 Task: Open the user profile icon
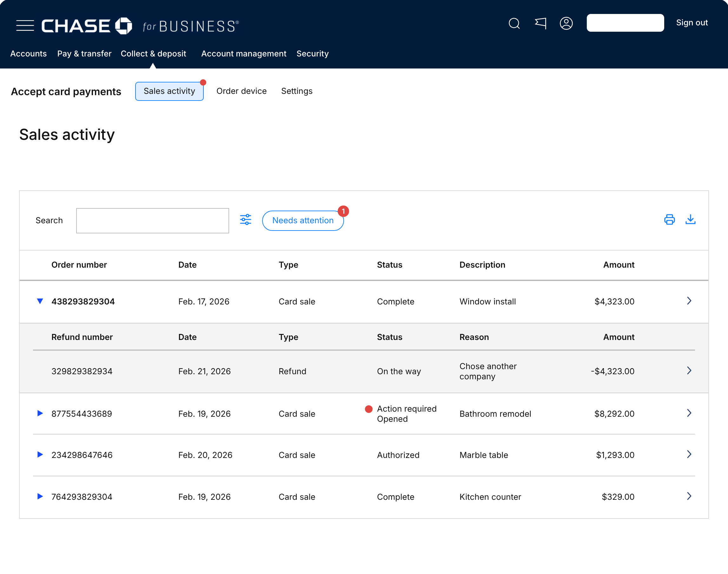[x=566, y=23]
